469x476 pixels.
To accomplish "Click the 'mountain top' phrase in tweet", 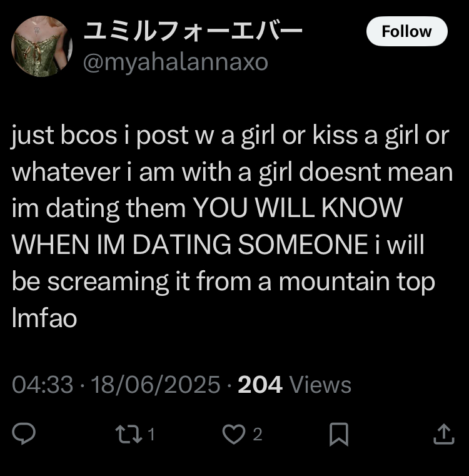I will pyautogui.click(x=357, y=281).
